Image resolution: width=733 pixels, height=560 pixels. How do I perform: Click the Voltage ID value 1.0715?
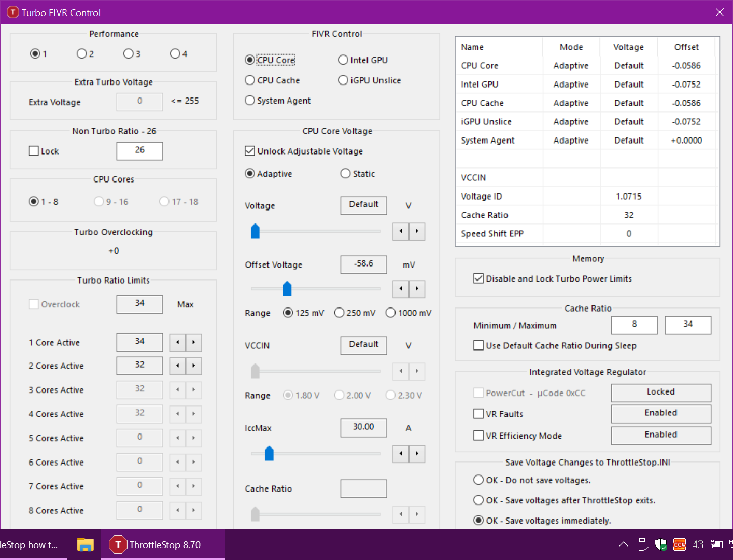click(629, 197)
